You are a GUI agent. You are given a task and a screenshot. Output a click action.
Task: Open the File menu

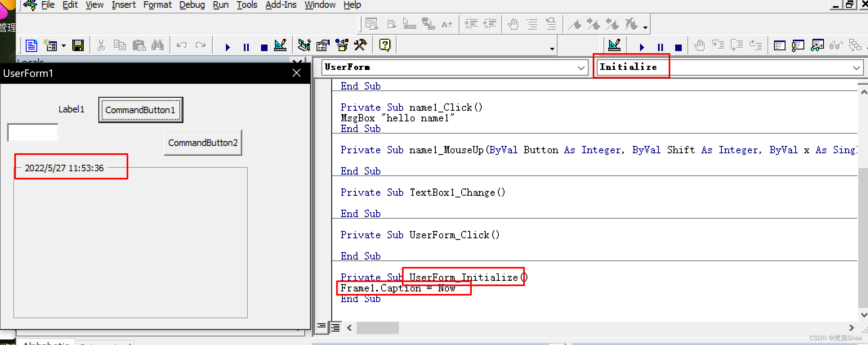click(x=48, y=5)
